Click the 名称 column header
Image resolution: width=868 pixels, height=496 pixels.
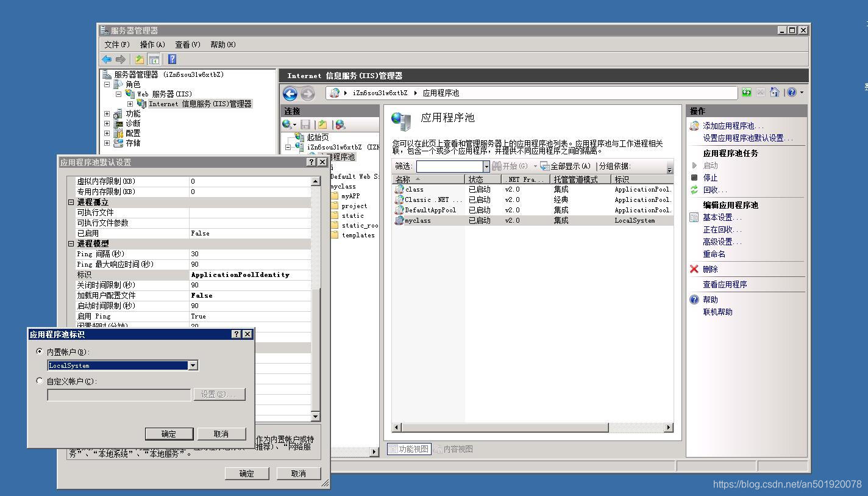coord(428,179)
